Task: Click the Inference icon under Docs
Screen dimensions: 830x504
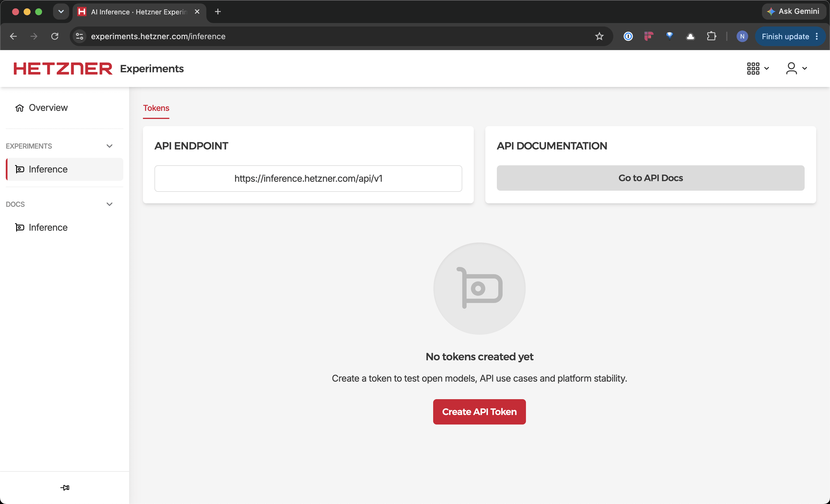Action: click(x=20, y=227)
